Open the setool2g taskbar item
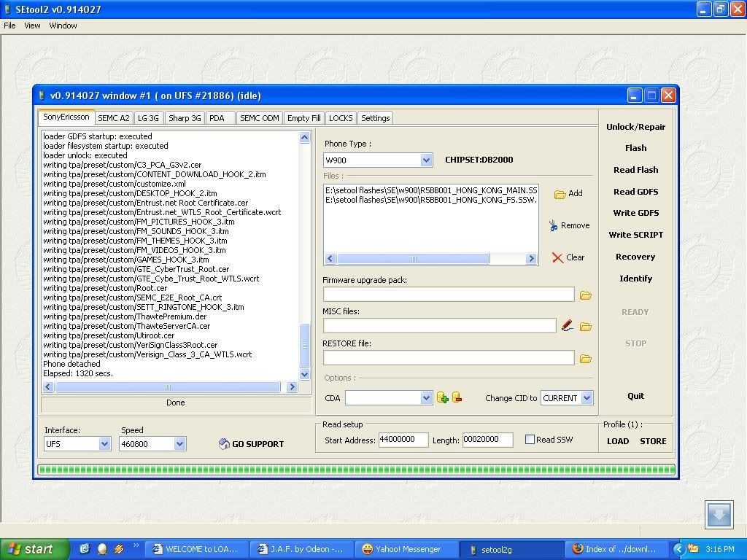Viewport: 747px width, 560px height. (x=512, y=549)
